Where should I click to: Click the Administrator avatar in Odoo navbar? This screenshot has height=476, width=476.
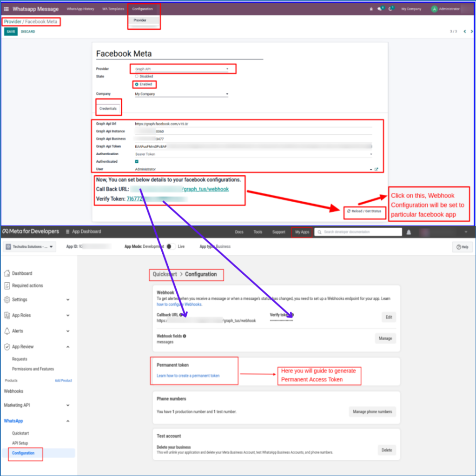tap(435, 9)
